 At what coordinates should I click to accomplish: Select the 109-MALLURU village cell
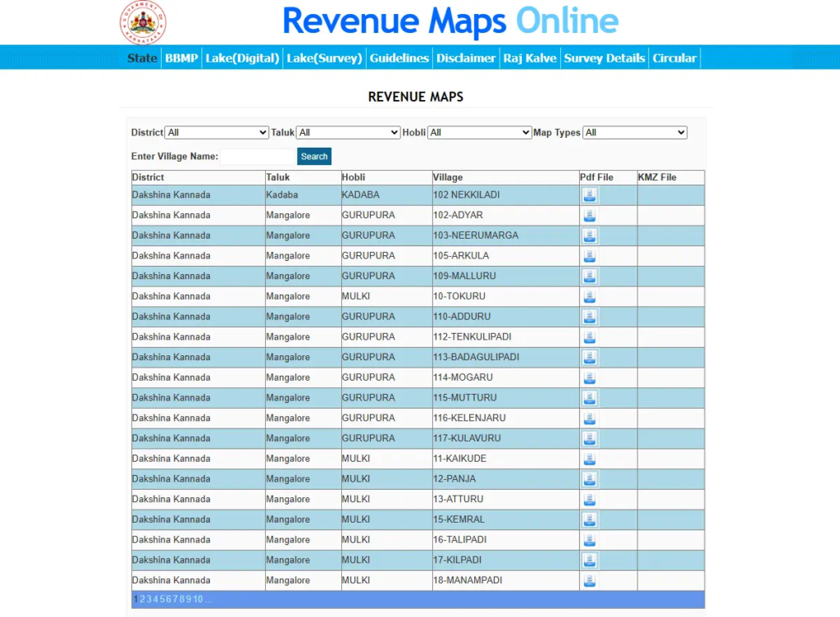[505, 277]
